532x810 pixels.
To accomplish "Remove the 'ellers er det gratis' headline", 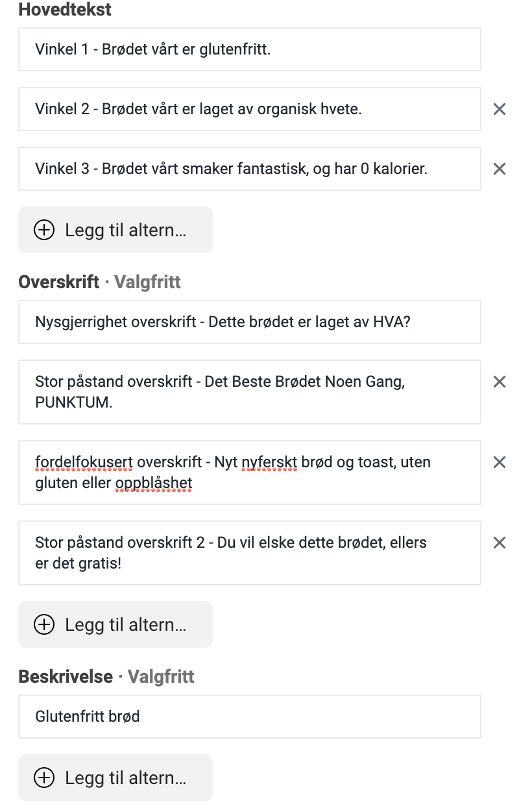I will [499, 543].
